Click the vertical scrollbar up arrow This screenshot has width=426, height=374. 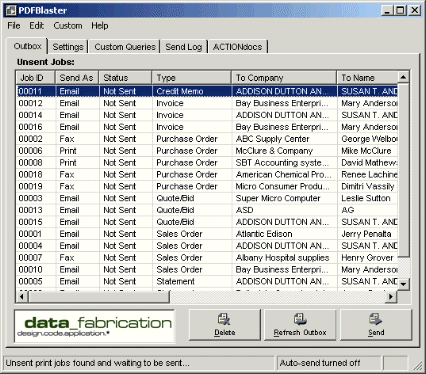[x=403, y=77]
